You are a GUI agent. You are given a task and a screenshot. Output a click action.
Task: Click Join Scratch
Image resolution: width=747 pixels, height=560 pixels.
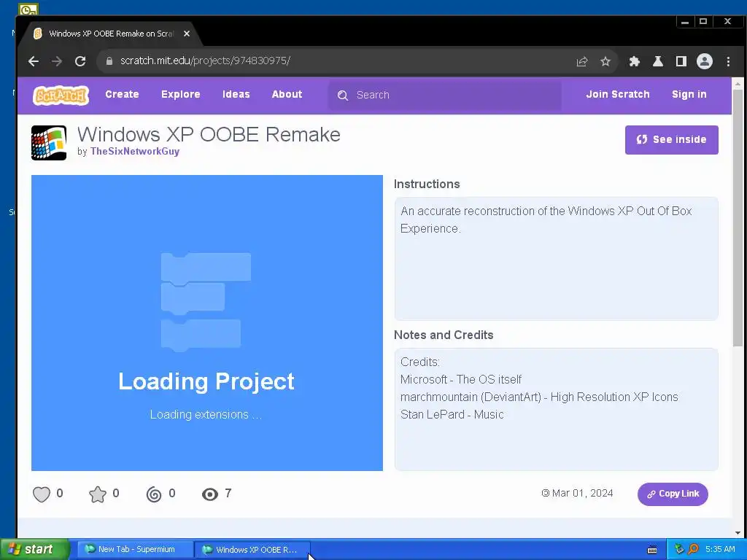coord(617,94)
